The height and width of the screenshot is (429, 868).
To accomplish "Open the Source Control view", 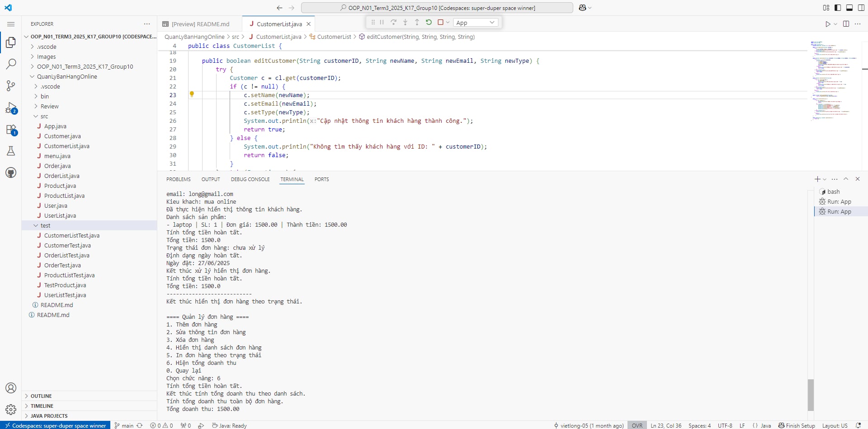I will [11, 86].
